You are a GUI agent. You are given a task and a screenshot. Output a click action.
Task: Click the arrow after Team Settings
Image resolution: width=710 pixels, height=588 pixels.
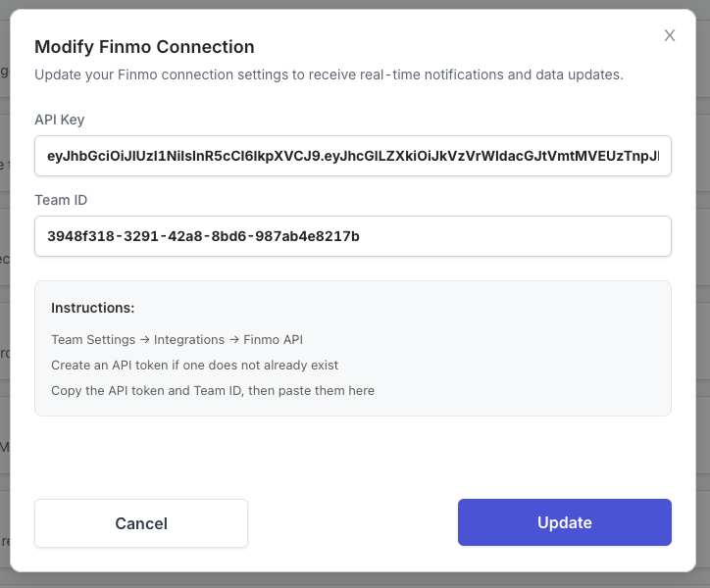(x=144, y=339)
